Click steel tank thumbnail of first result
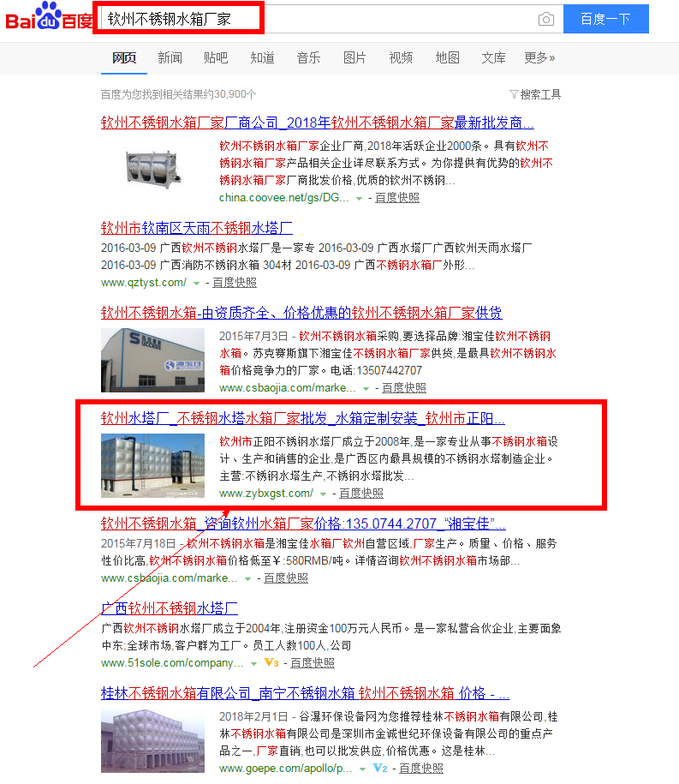Image resolution: width=679 pixels, height=784 pixels. click(x=152, y=169)
